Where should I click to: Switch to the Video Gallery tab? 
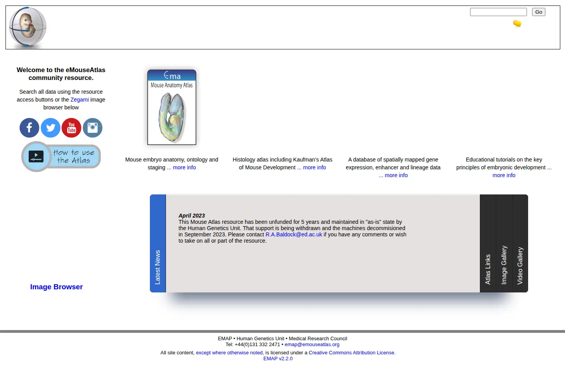520,243
